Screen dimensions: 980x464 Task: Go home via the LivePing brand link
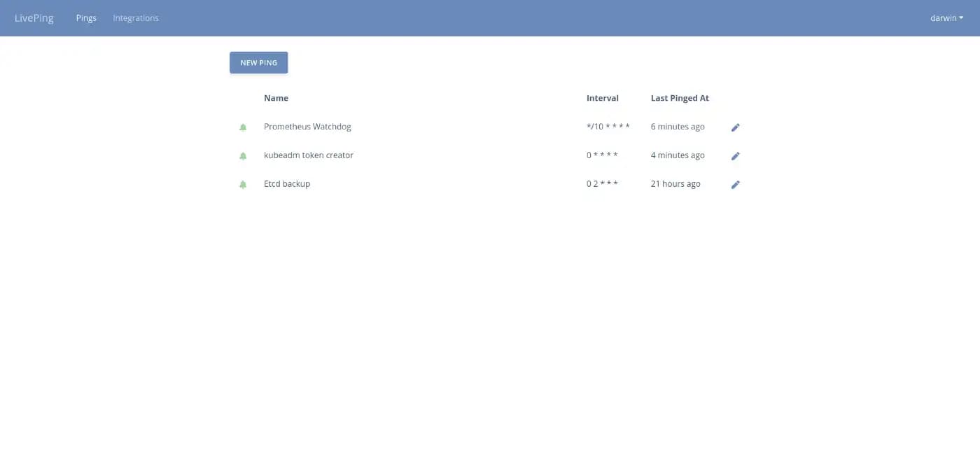click(34, 18)
